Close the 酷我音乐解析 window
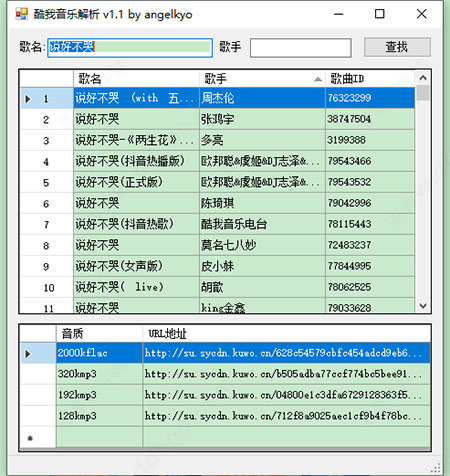The image size is (450, 476). (x=422, y=14)
